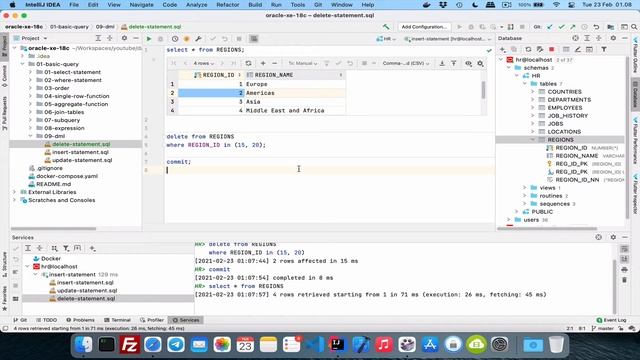Delete selected row with minus icon in grid
The width and height of the screenshot is (640, 360).
274,63
